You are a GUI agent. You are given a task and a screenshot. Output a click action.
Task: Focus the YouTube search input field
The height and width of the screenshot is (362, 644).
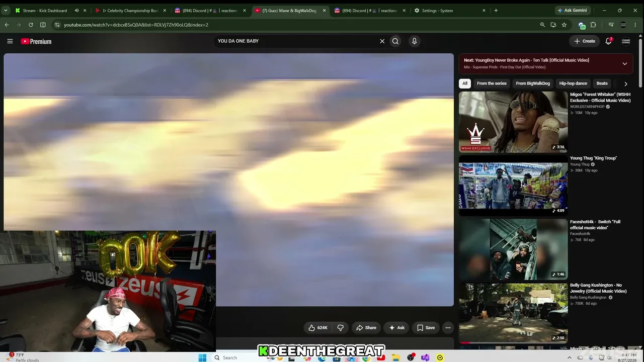296,41
